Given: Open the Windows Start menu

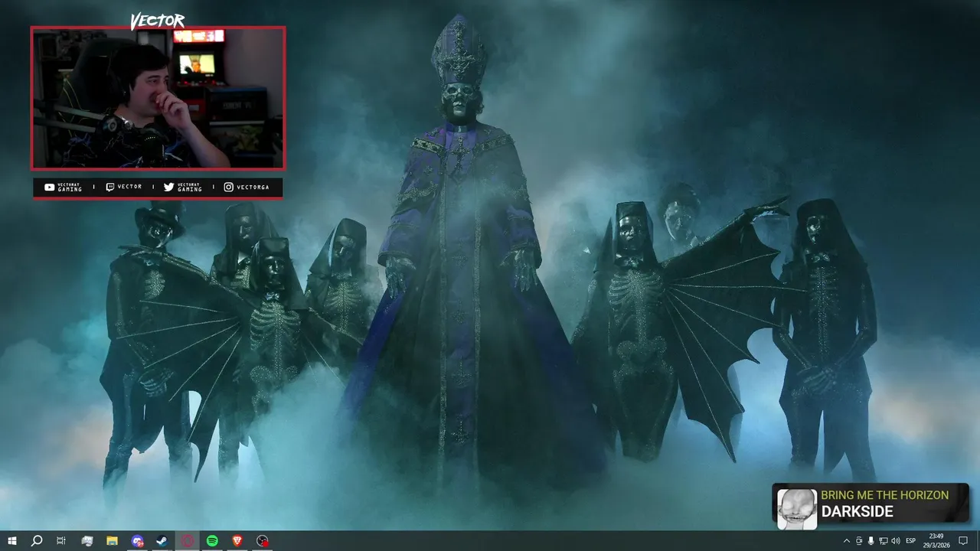Looking at the screenshot, I should [x=11, y=541].
